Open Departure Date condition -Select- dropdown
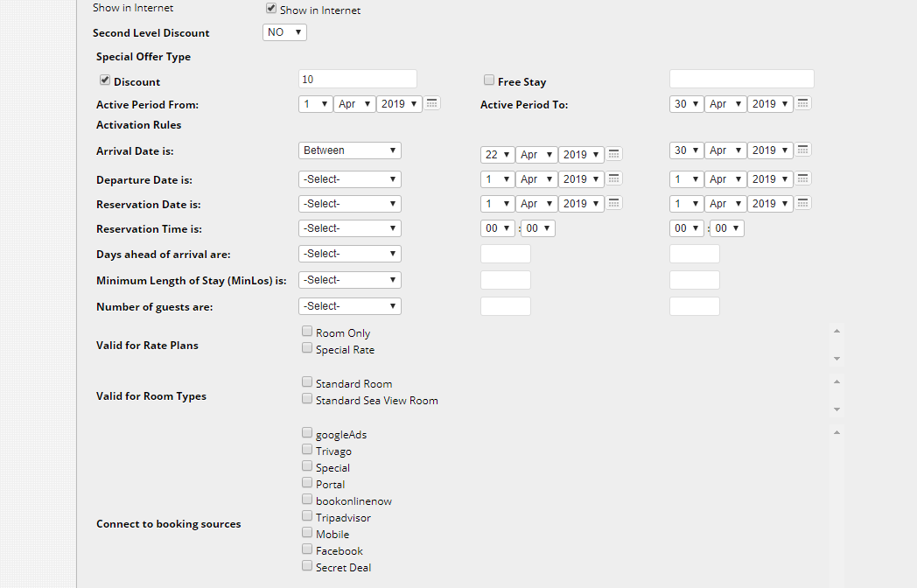Image resolution: width=917 pixels, height=588 pixels. [350, 179]
